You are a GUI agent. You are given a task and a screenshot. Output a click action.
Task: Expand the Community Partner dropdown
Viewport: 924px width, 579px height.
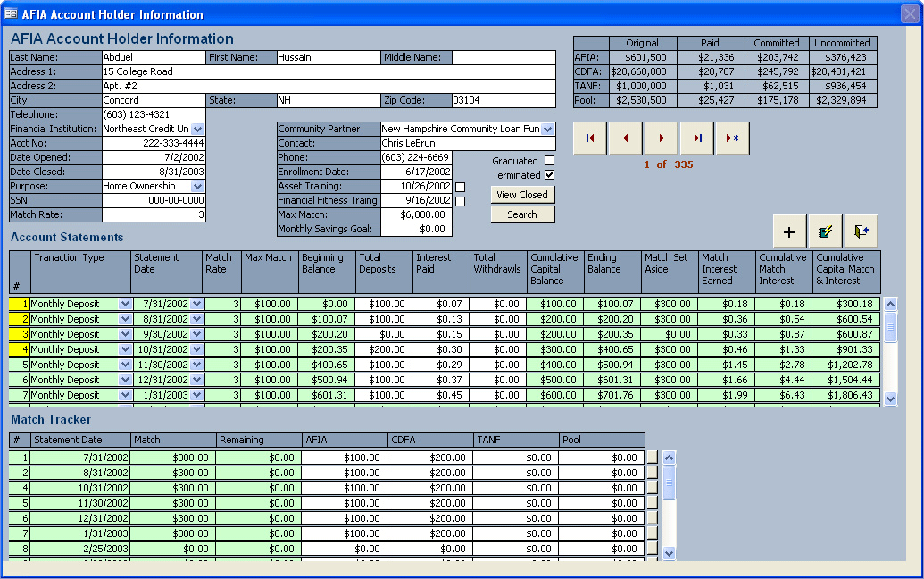click(x=547, y=130)
